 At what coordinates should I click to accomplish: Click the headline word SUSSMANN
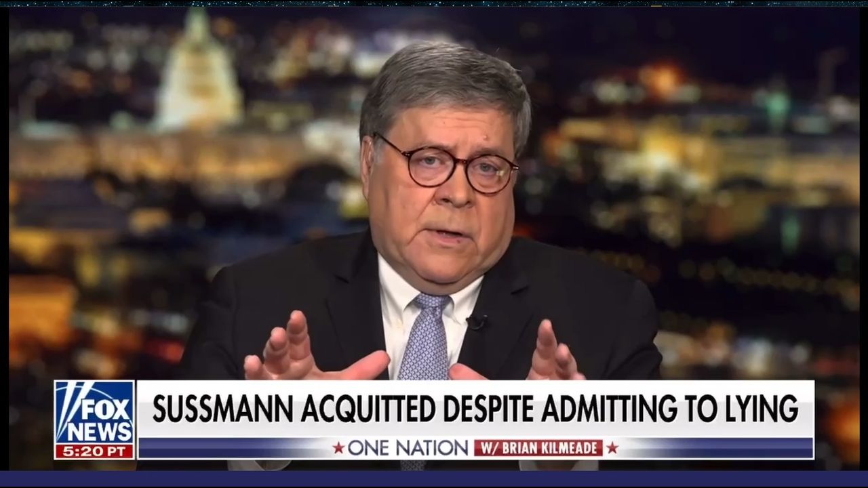coord(222,409)
